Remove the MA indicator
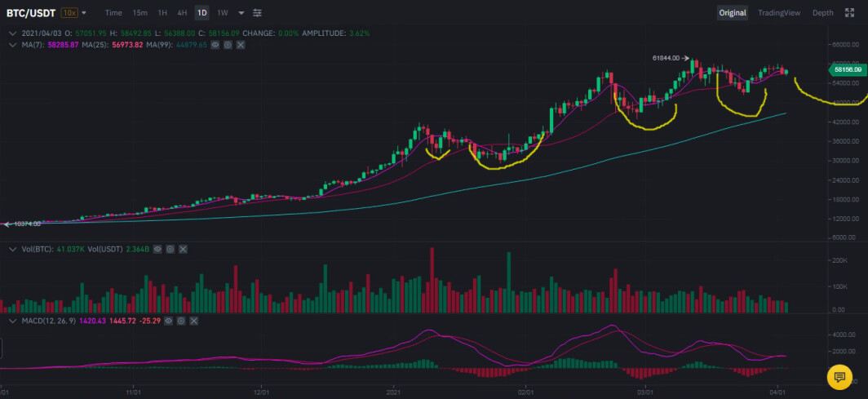Image resolution: width=868 pixels, height=399 pixels. click(241, 45)
